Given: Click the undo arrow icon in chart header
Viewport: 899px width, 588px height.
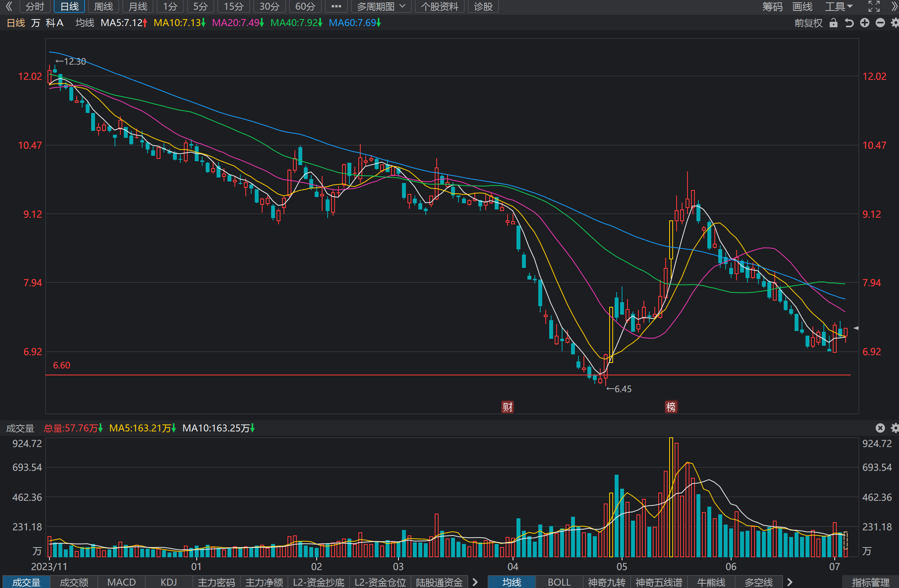Looking at the screenshot, I should pos(849,23).
